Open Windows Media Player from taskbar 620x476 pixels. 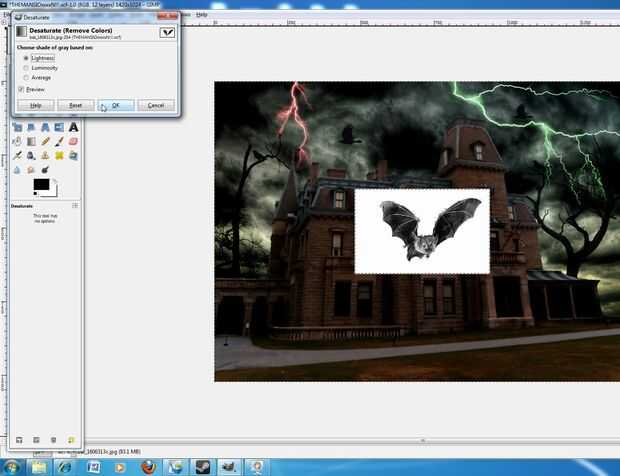[x=120, y=467]
